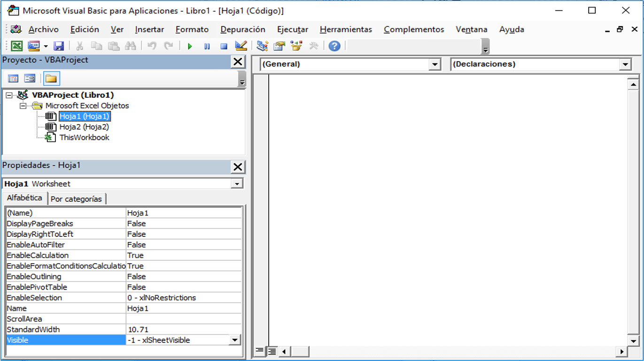Select the EnableCalculation property row
This screenshot has height=361, width=644.
[x=124, y=255]
